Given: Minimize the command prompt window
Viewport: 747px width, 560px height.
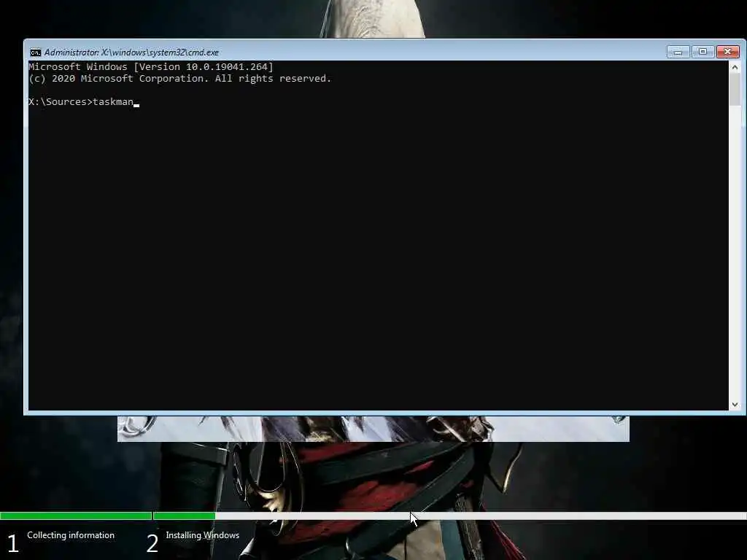Looking at the screenshot, I should pyautogui.click(x=678, y=52).
